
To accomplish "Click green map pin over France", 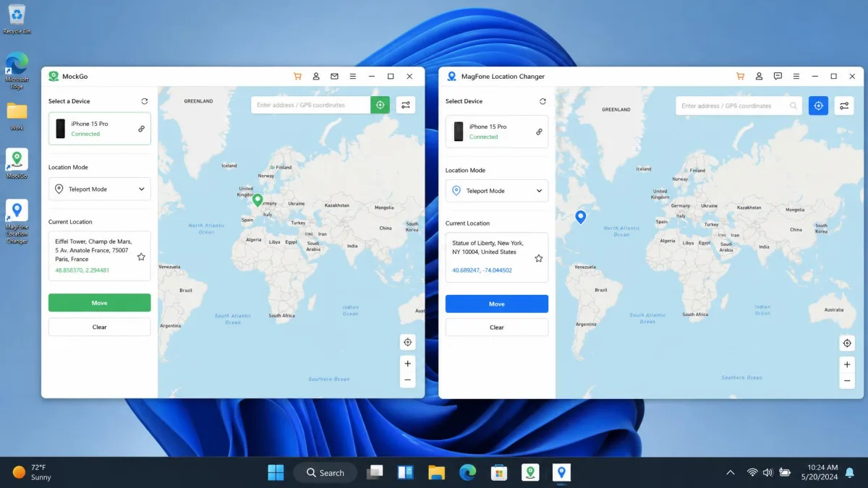I will coord(258,200).
